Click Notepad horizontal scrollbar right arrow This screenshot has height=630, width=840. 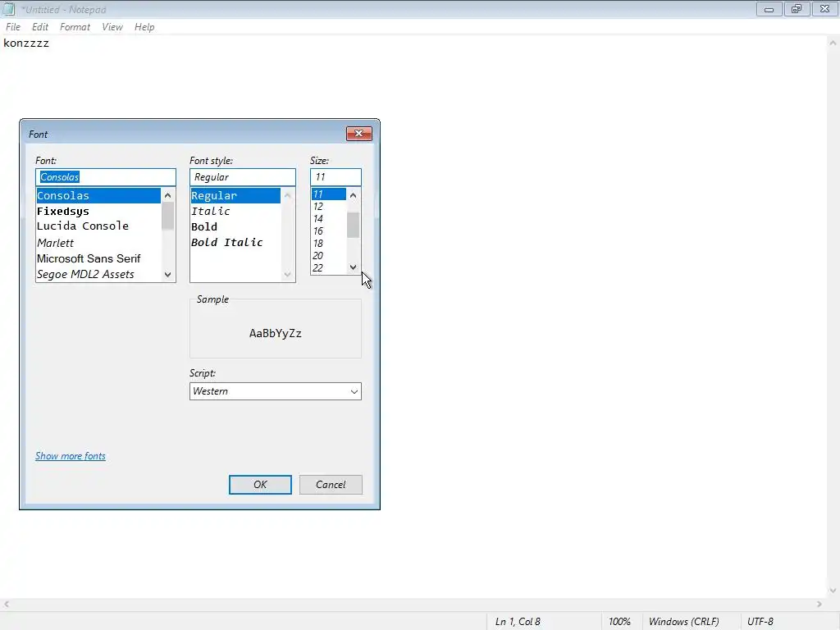tap(819, 605)
